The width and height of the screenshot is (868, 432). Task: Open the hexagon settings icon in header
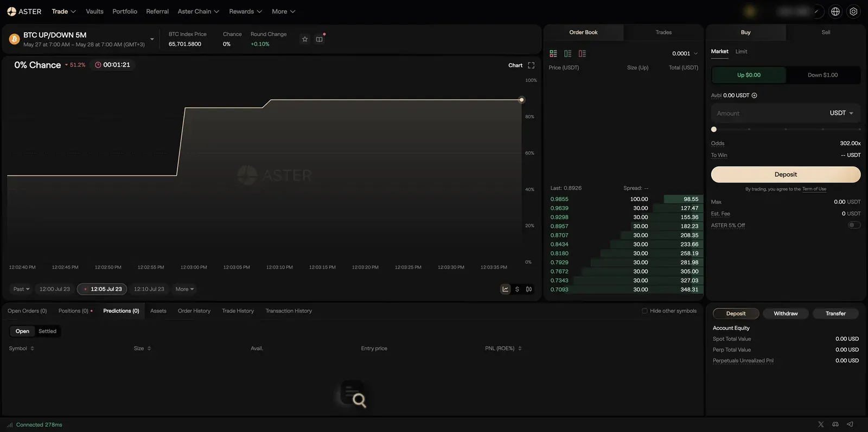pos(853,11)
